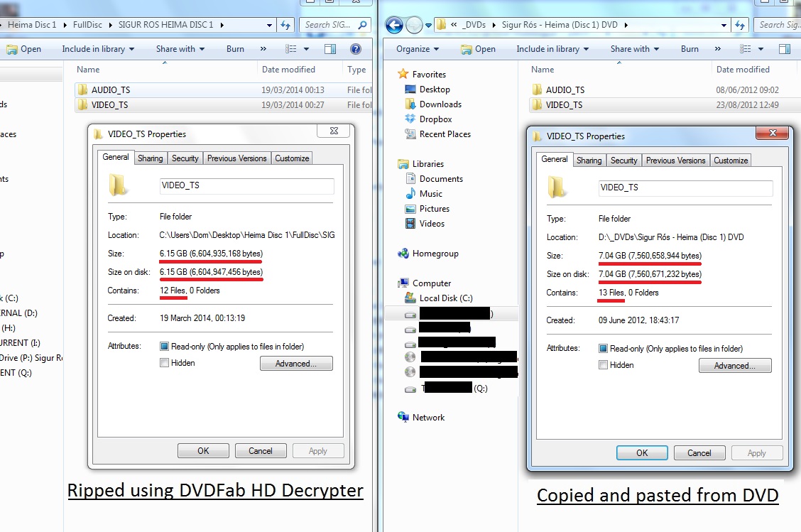Click search magnifier icon in left window
801x532 pixels.
point(362,25)
